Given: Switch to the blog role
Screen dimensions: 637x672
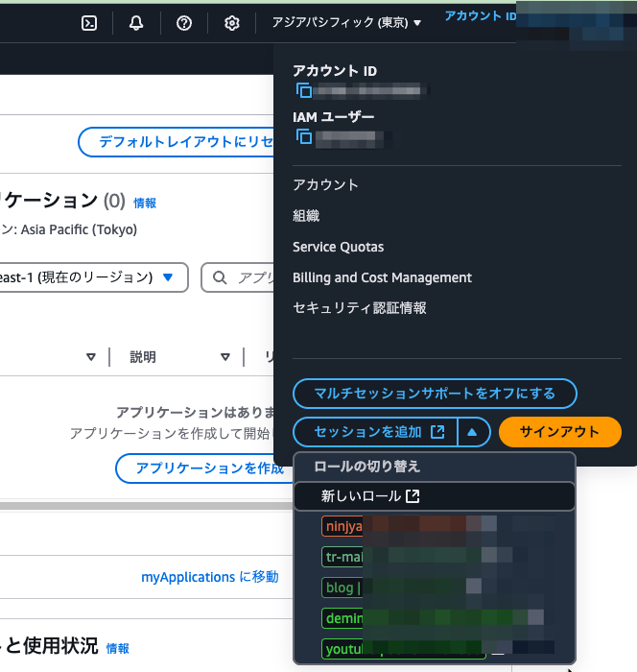Looking at the screenshot, I should (x=435, y=588).
